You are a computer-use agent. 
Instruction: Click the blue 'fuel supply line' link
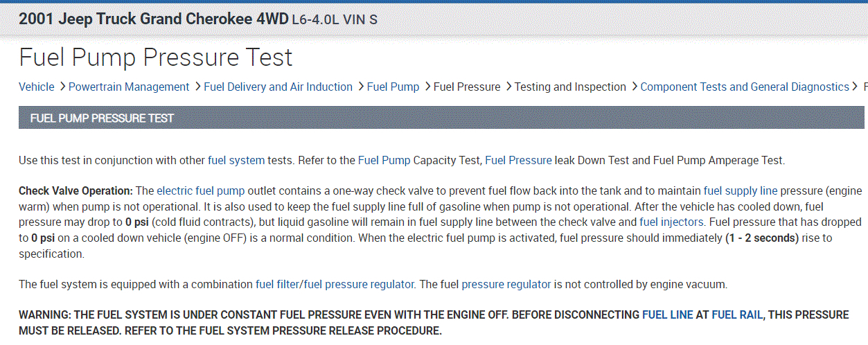click(739, 191)
